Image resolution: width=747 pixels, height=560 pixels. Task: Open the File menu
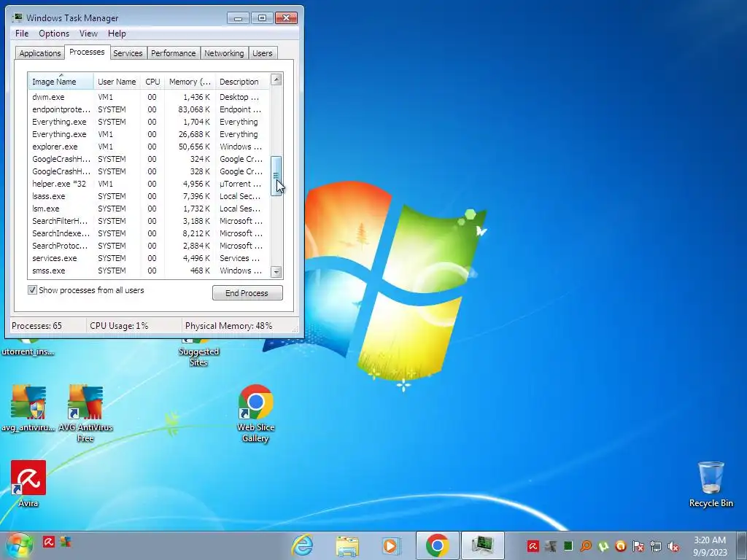tap(22, 34)
